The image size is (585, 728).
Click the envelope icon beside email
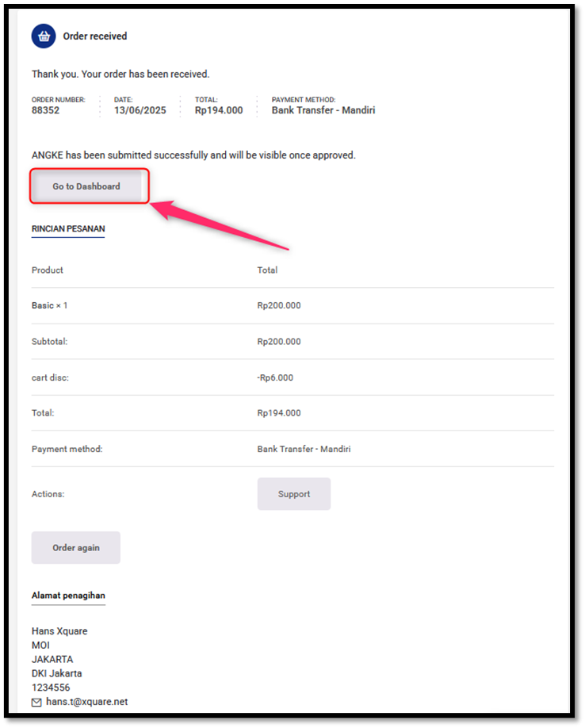(36, 702)
